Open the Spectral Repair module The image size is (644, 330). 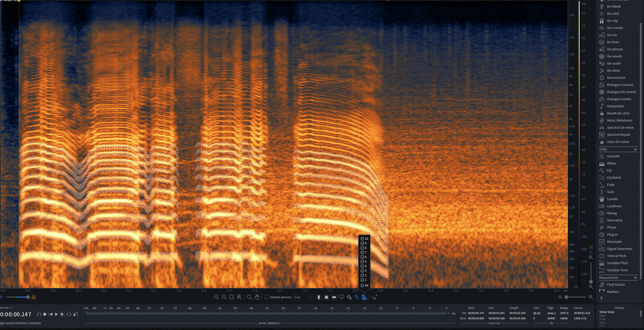point(618,134)
